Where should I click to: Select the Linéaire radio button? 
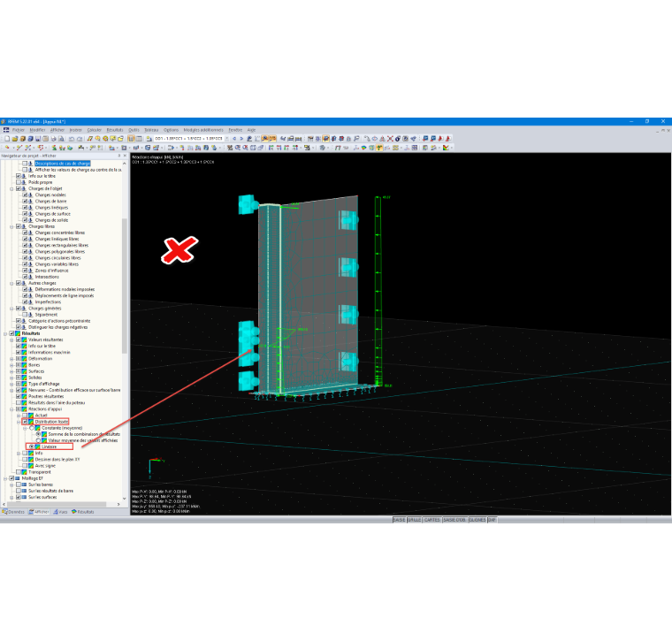31,446
